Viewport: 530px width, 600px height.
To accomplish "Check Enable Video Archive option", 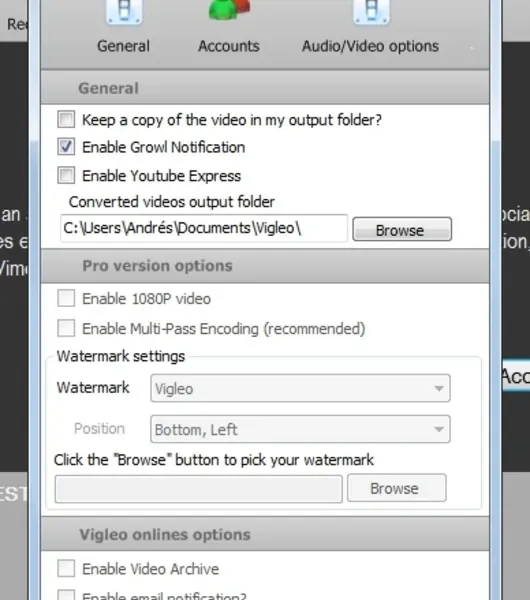I will 66,568.
